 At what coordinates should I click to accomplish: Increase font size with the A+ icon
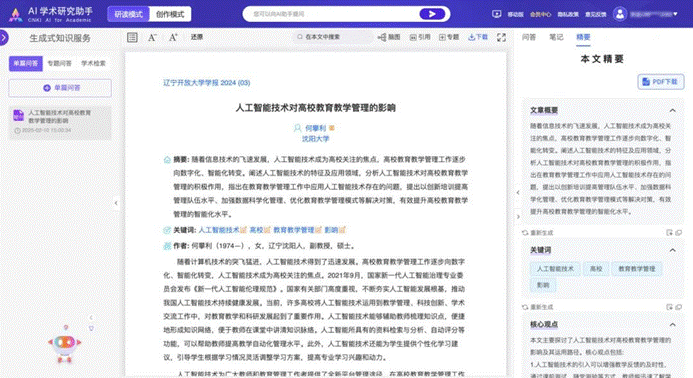(173, 38)
